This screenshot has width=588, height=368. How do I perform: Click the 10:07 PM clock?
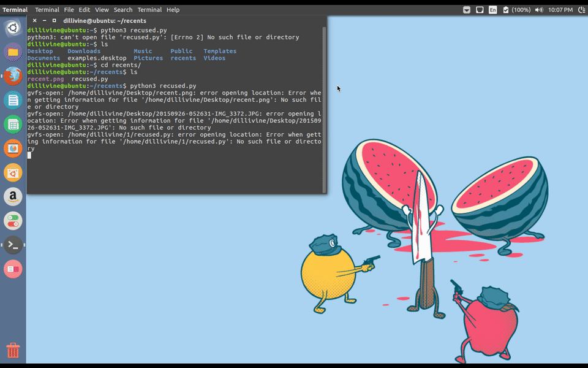[560, 10]
